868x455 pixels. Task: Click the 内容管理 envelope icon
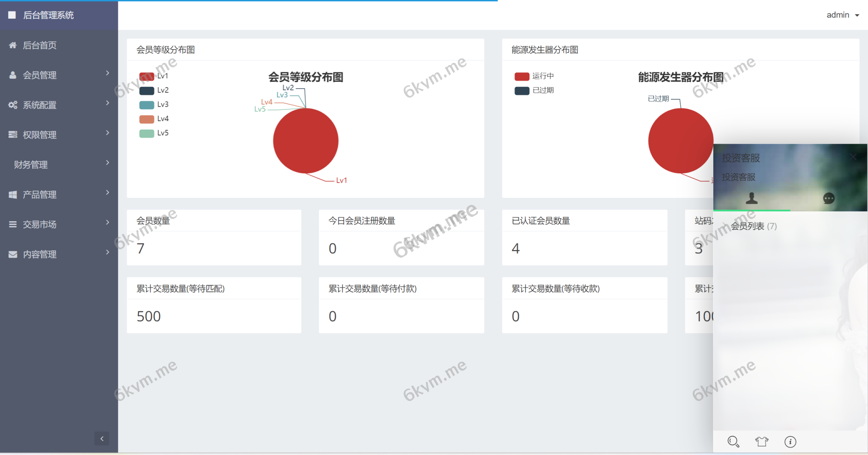click(12, 254)
